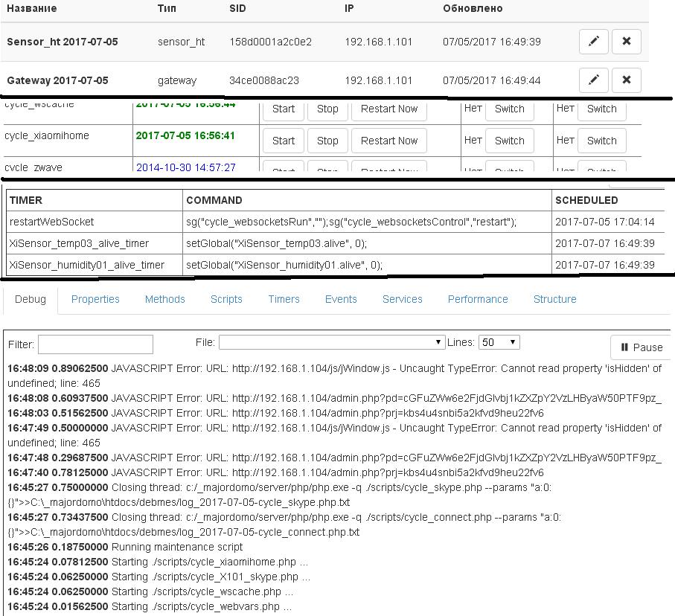The height and width of the screenshot is (616, 675).
Task: Restart the cycle_wscache service now
Action: click(x=388, y=110)
